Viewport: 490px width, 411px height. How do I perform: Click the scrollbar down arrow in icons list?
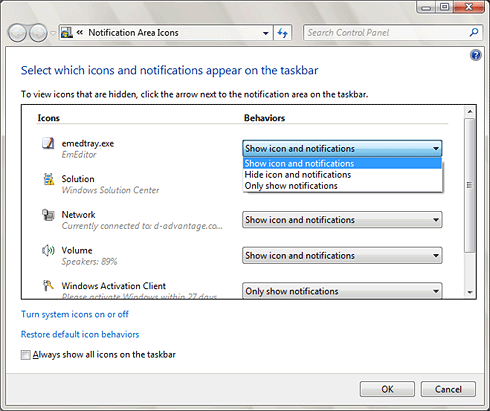[x=470, y=292]
